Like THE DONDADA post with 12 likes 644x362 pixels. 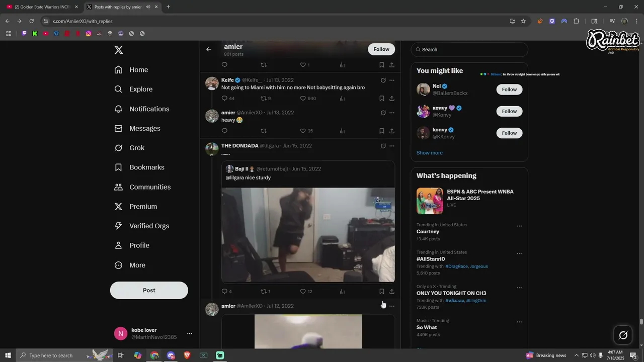(303, 291)
